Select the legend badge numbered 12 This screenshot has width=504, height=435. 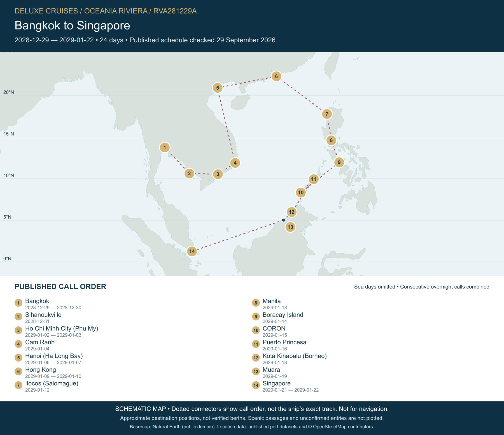256,358
